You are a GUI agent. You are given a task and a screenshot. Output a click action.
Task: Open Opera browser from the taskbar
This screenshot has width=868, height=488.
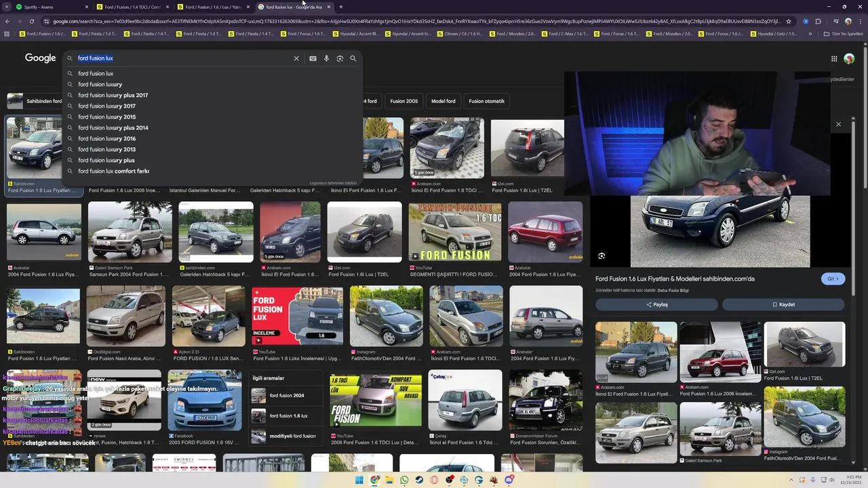pos(434,480)
